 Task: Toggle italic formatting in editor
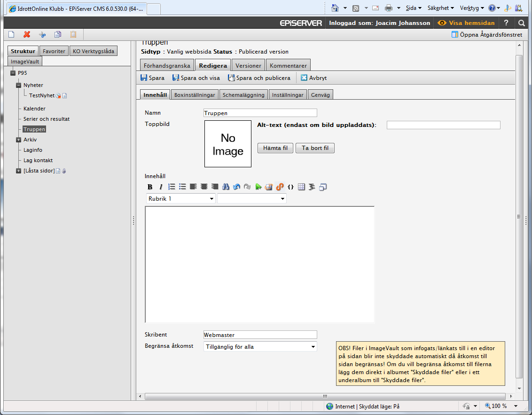[x=161, y=187]
